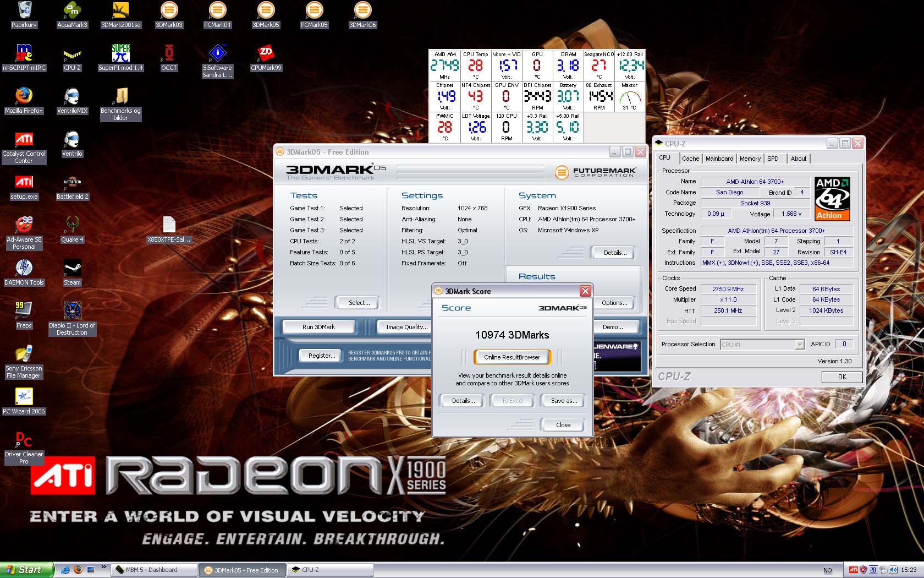The width and height of the screenshot is (924, 578).
Task: Select VentriloMIX desktop icon
Action: click(x=72, y=100)
